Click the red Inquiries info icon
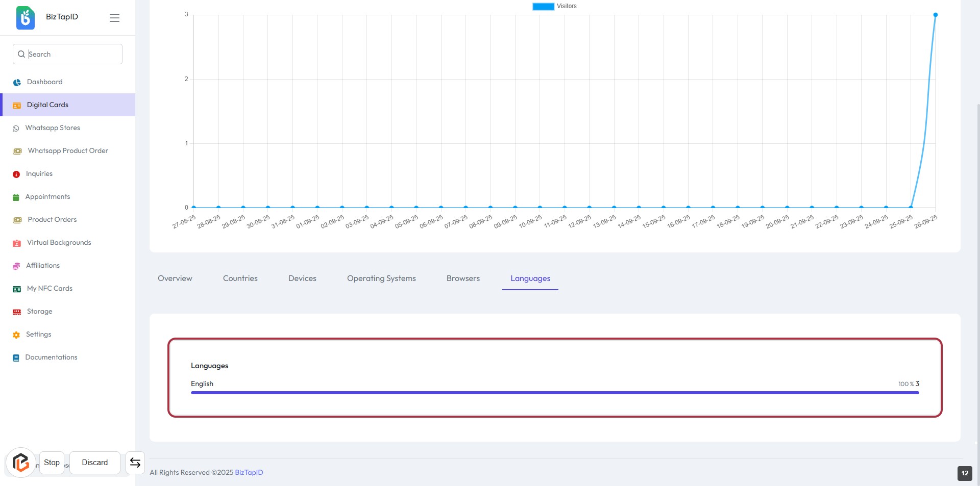 pyautogui.click(x=16, y=174)
